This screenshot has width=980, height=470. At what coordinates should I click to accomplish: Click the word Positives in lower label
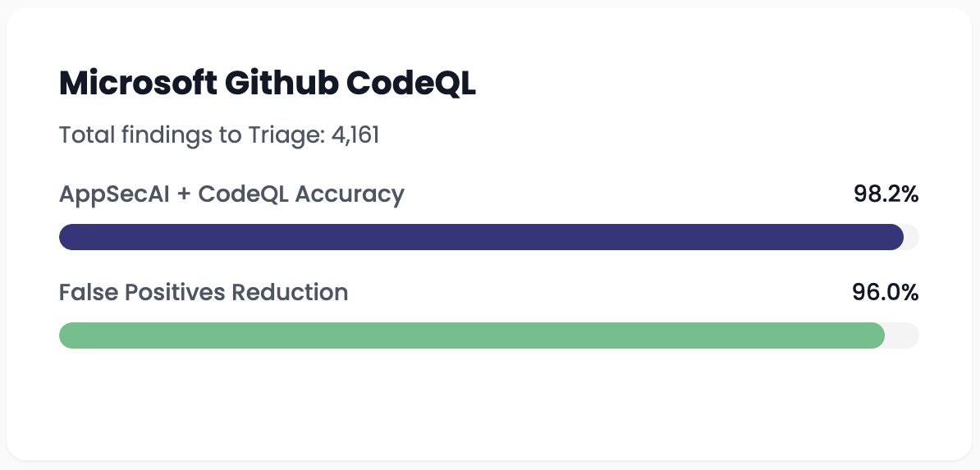[x=175, y=292]
